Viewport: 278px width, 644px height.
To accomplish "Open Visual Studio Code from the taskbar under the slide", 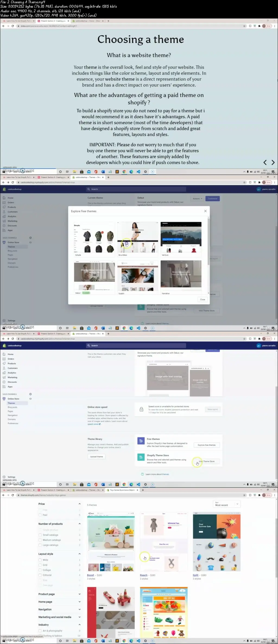I will pyautogui.click(x=138, y=172).
